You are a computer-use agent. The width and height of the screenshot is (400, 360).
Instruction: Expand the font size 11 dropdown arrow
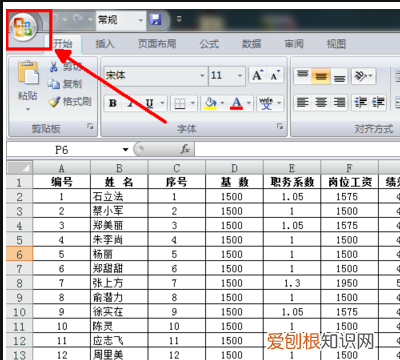[240, 76]
